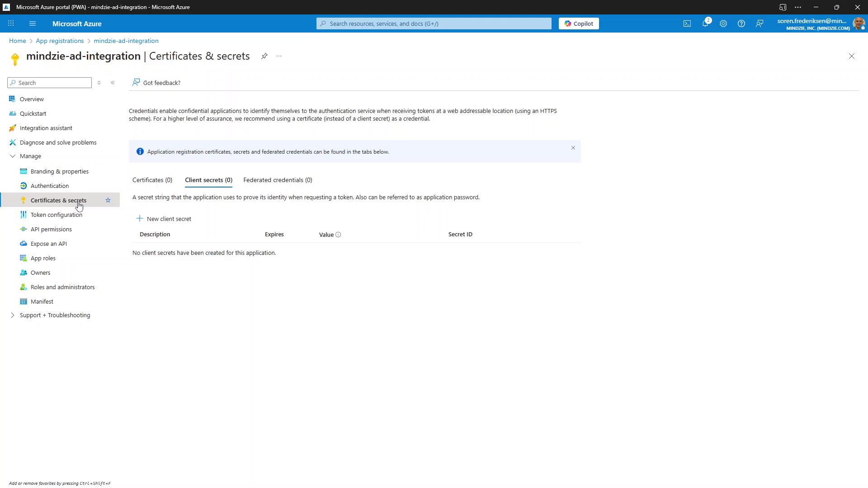This screenshot has width=868, height=488.
Task: Go to App registrations breadcrumb
Action: pos(60,41)
